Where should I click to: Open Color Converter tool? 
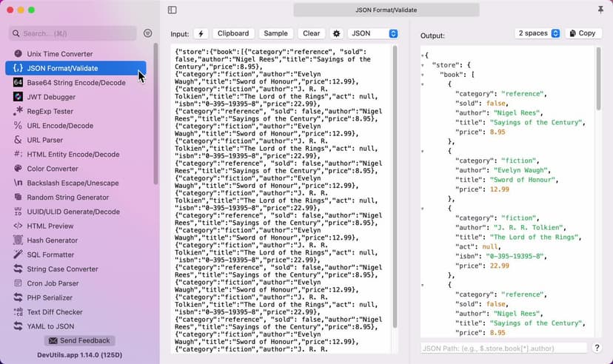[x=76, y=169]
